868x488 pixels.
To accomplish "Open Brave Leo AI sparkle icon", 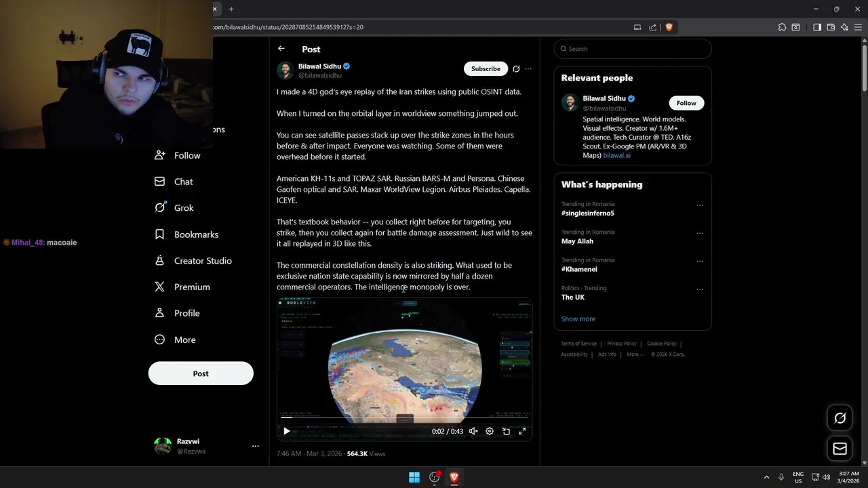I will (844, 27).
